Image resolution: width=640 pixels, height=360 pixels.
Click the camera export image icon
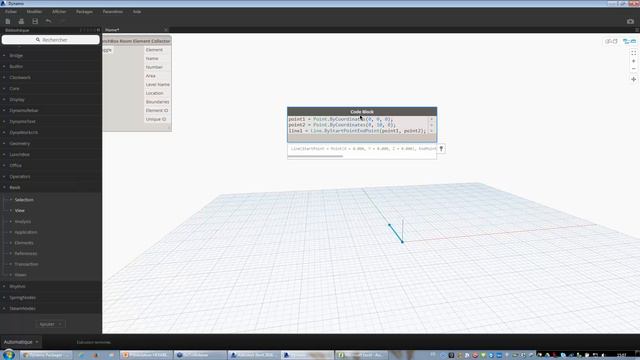pyautogui.click(x=630, y=21)
